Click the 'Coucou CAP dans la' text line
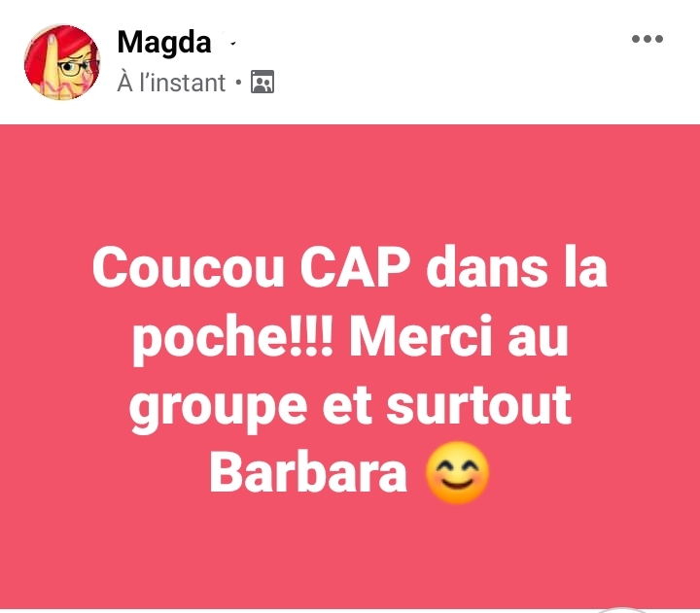 click(x=350, y=266)
